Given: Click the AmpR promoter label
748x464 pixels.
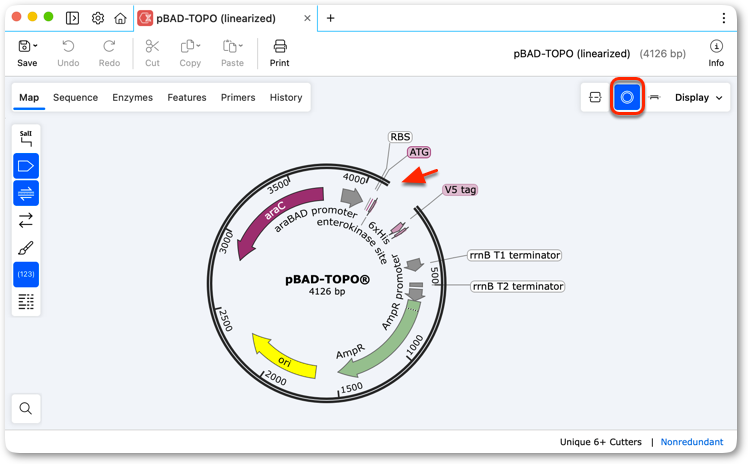Looking at the screenshot, I should pyautogui.click(x=394, y=292).
